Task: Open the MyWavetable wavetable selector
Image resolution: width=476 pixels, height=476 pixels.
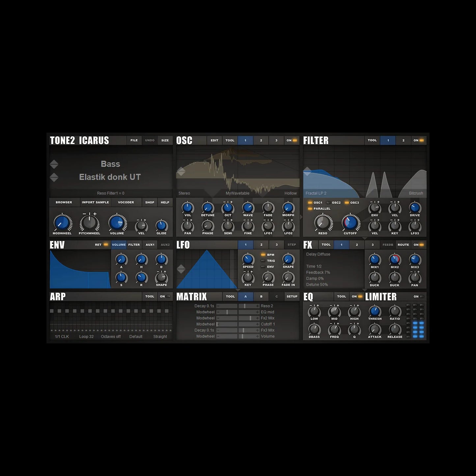Action: [238, 193]
